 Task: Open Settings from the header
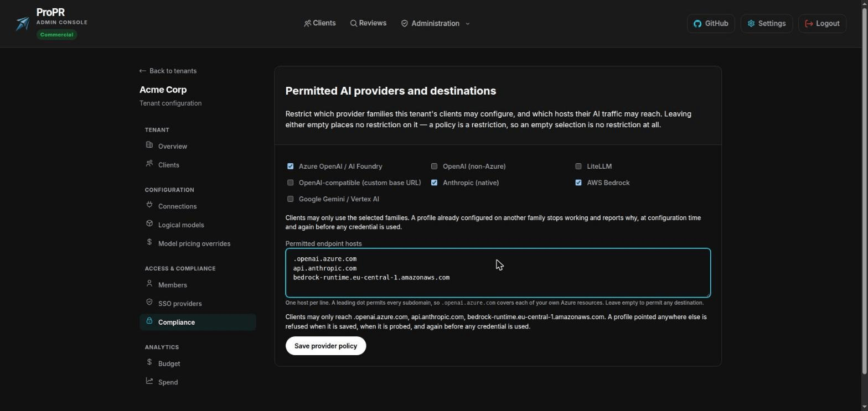point(767,24)
